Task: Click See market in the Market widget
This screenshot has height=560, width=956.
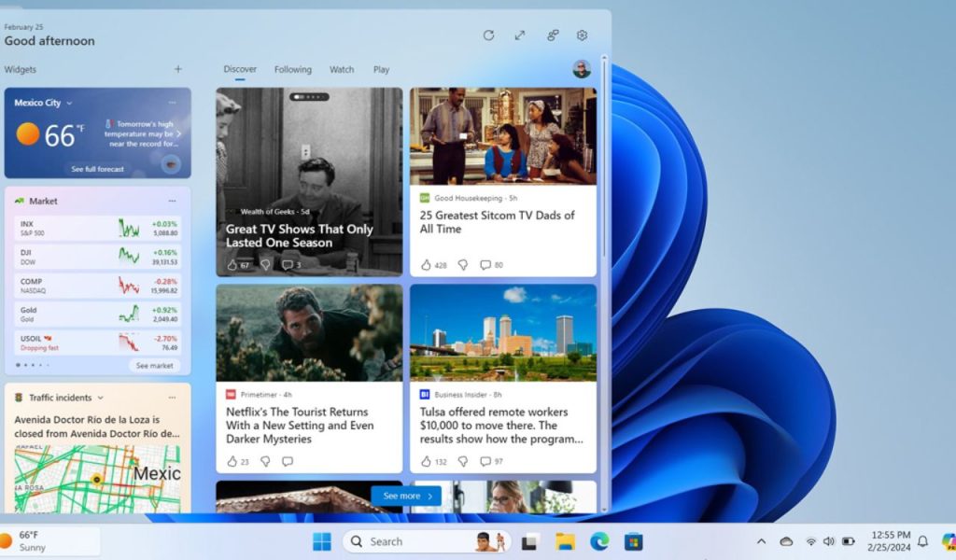Action: click(155, 365)
